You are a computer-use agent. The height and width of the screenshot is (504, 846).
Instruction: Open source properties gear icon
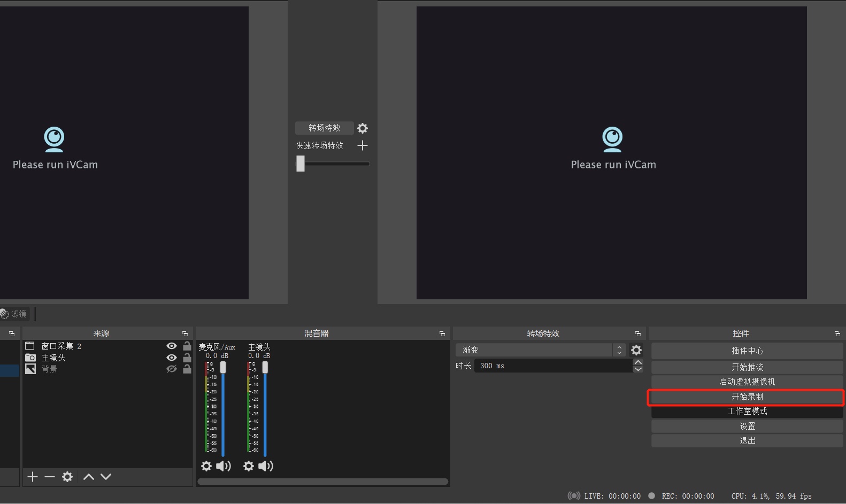[x=67, y=477]
